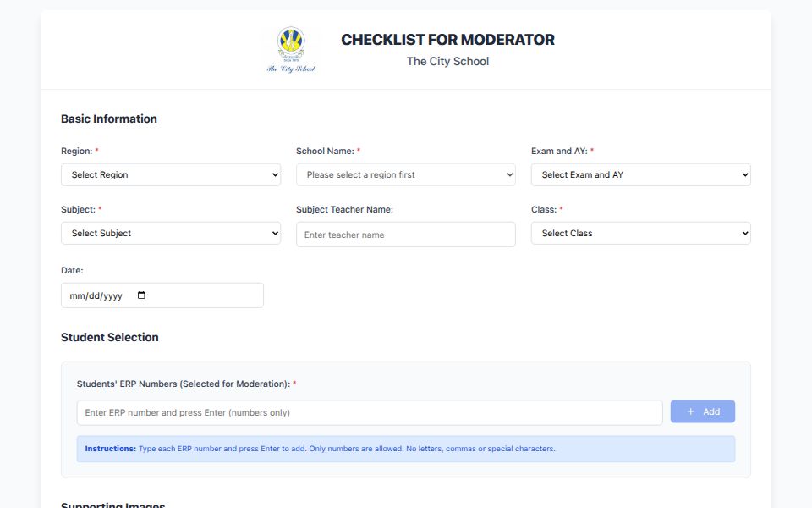Image resolution: width=812 pixels, height=508 pixels.
Task: Open the Select Class dropdown
Action: point(640,234)
